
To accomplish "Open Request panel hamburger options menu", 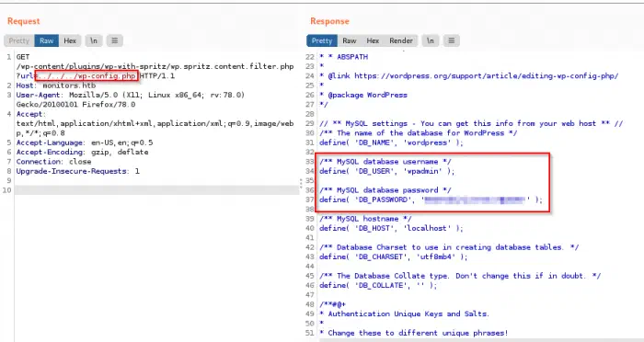I will [115, 40].
